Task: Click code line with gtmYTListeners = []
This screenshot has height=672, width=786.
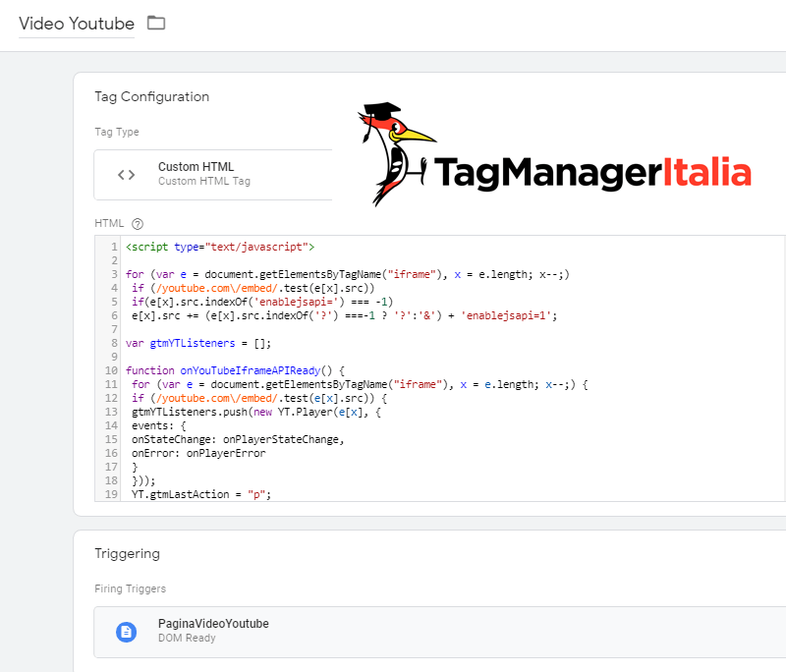Action: [198, 343]
